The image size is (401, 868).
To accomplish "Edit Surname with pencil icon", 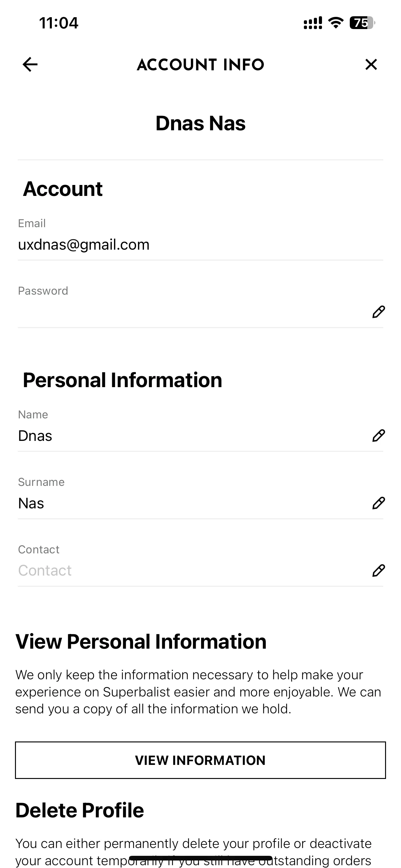I will 379,503.
